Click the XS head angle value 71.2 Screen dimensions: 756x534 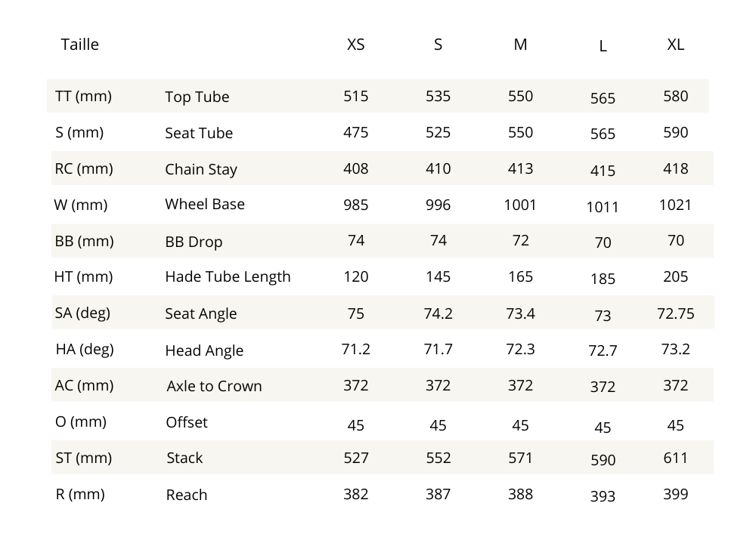click(355, 349)
